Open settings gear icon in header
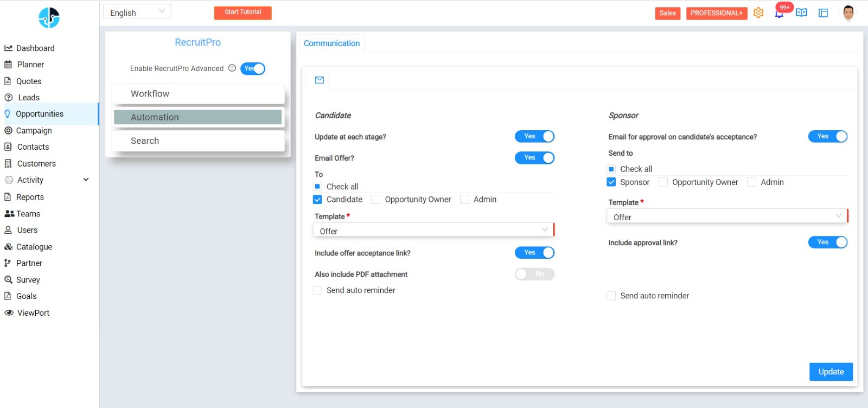Viewport: 868px width, 408px height. point(758,13)
